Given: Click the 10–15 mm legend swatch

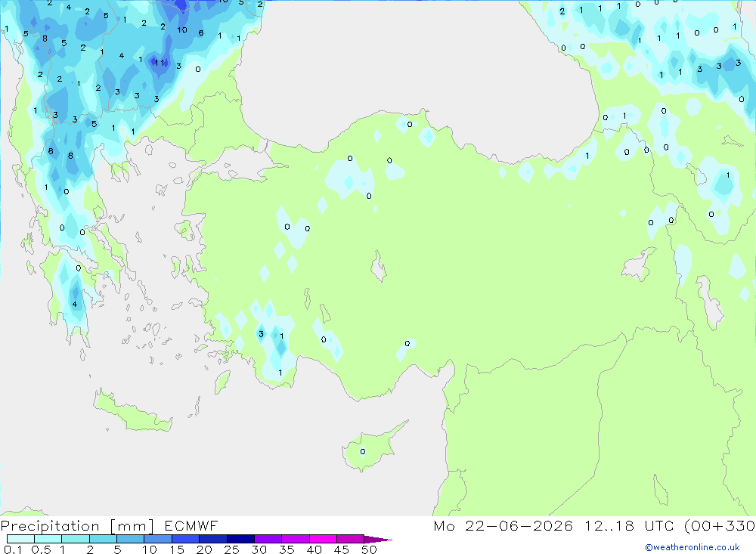Looking at the screenshot, I should coord(158,539).
